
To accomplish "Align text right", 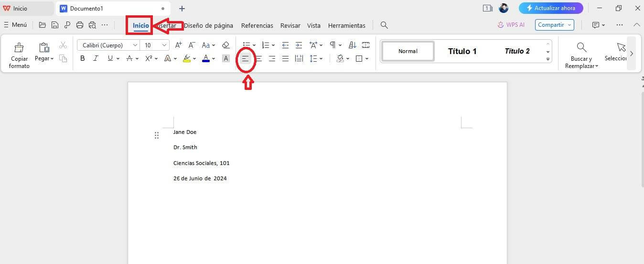I will tap(272, 58).
